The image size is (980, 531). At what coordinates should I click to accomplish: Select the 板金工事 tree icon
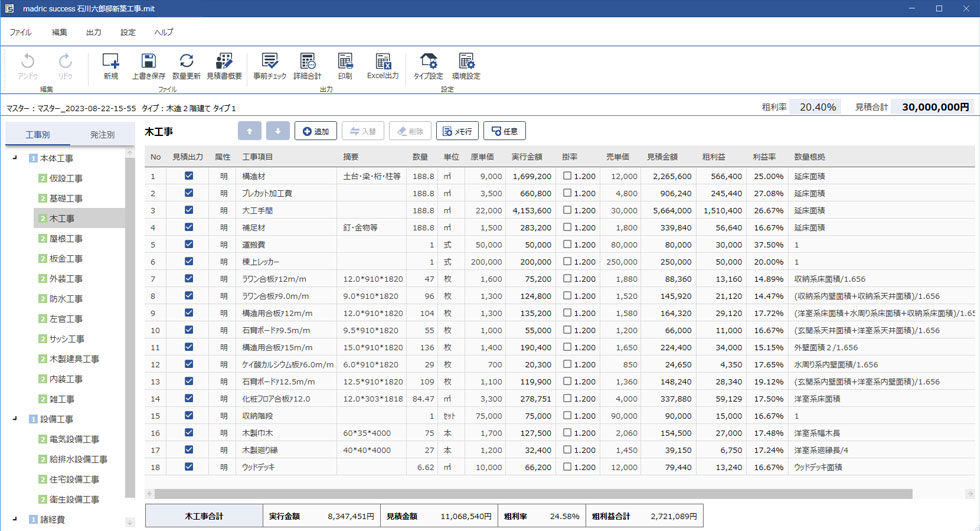pyautogui.click(x=42, y=259)
